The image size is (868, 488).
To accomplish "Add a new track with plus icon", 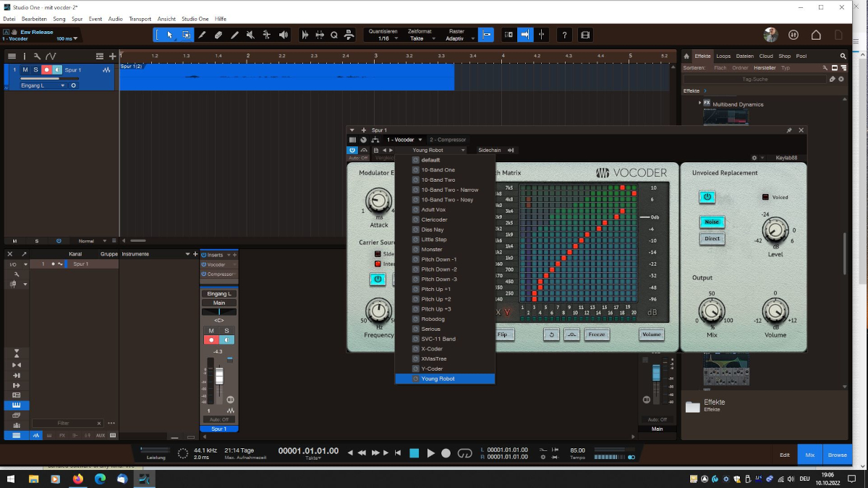I will [x=112, y=56].
